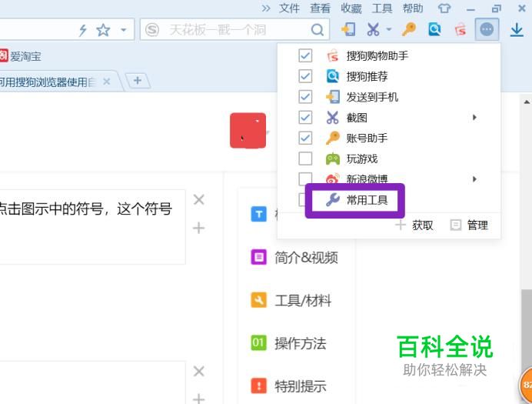Viewport: 532px width, 404px height.
Task: Click the key account assistant toolbar icon
Action: pyautogui.click(x=409, y=29)
